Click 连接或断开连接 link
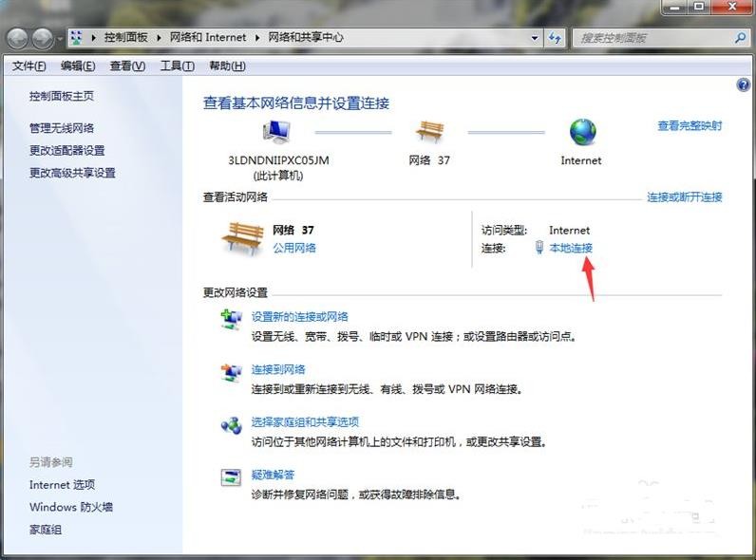The image size is (756, 560). point(684,196)
